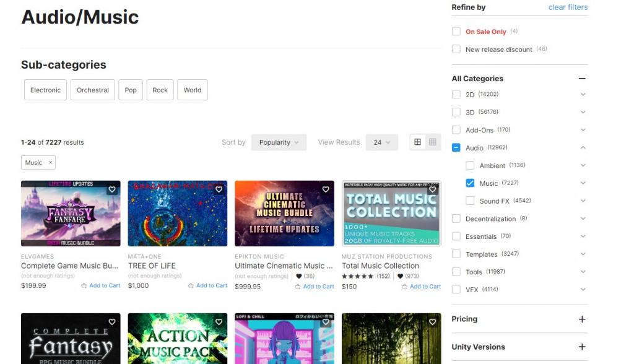The height and width of the screenshot is (364, 634).
Task: Expand the VFX category chevron
Action: [583, 289]
